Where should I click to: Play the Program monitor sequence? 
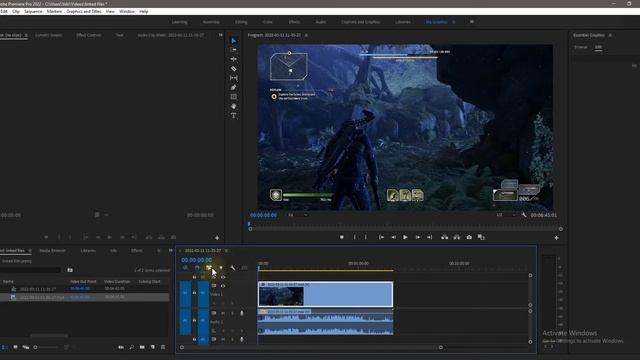[x=405, y=237]
